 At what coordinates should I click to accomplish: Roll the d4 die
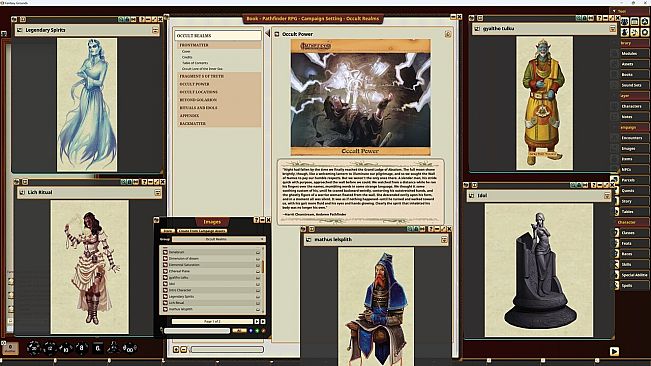tap(113, 348)
